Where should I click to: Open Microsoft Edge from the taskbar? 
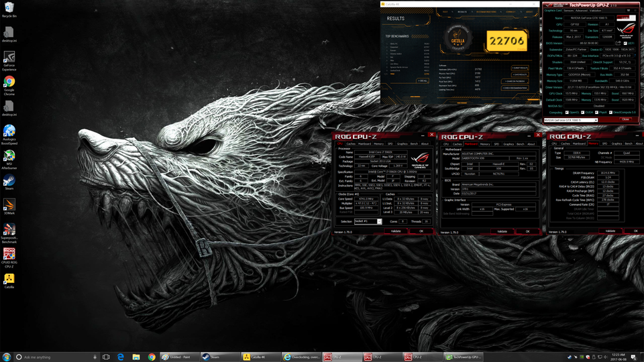[121, 357]
